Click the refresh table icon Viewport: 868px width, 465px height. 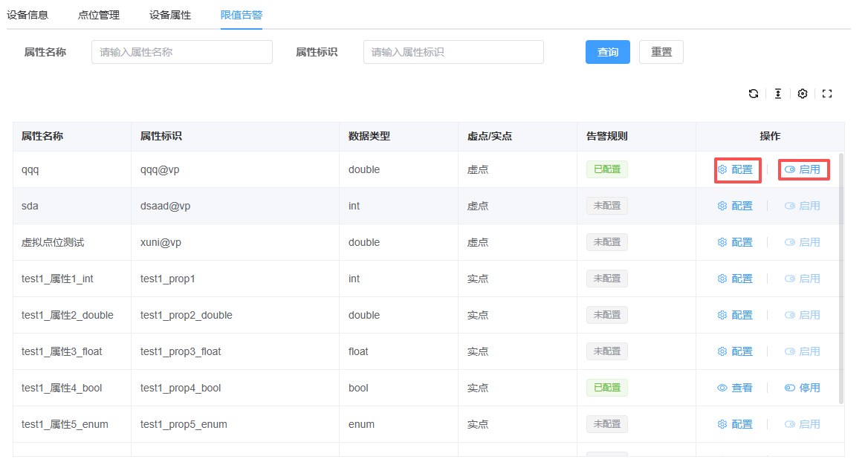(x=754, y=94)
